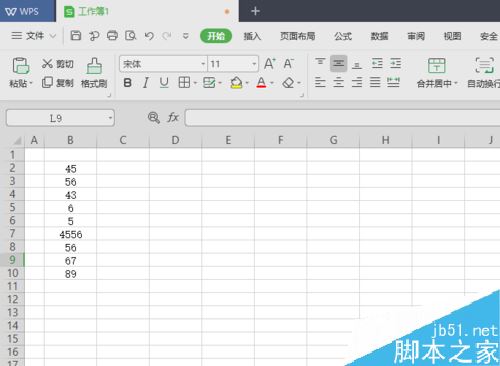The image size is (500, 366).
Task: Click the Name Box showing L9
Action: (x=60, y=118)
